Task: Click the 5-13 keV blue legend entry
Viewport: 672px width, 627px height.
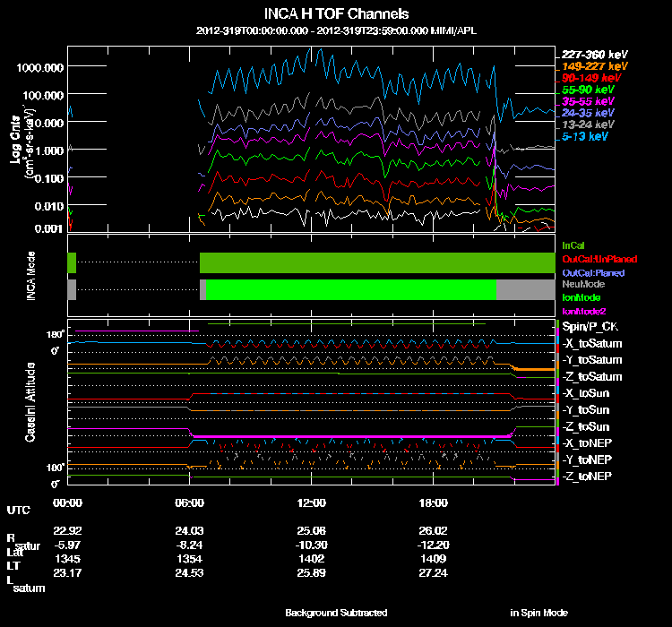Action: pyautogui.click(x=588, y=136)
